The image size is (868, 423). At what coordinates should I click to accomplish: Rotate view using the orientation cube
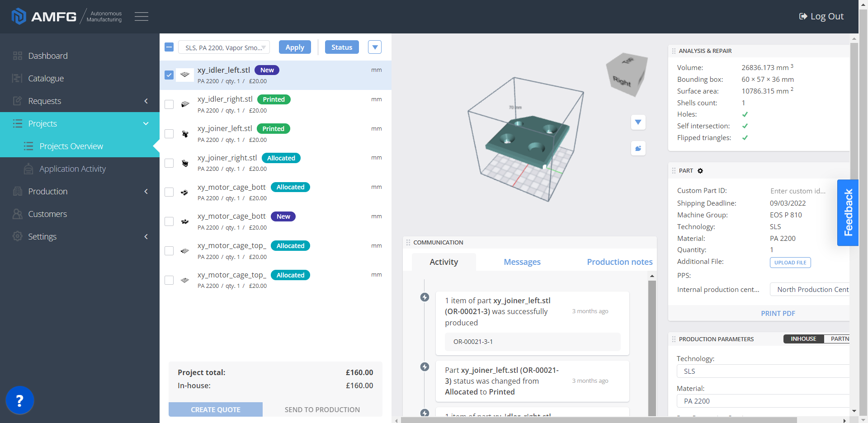[x=627, y=75]
